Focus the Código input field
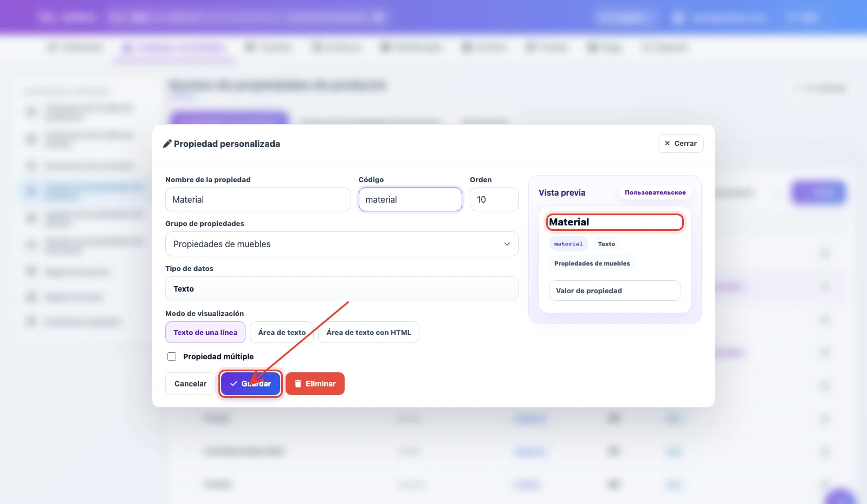The width and height of the screenshot is (867, 504). pyautogui.click(x=410, y=199)
